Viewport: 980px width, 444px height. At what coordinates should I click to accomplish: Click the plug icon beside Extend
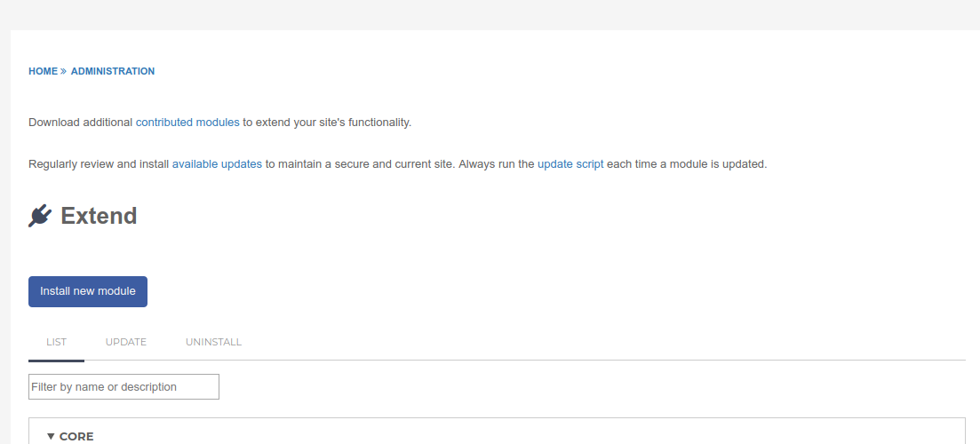point(40,216)
